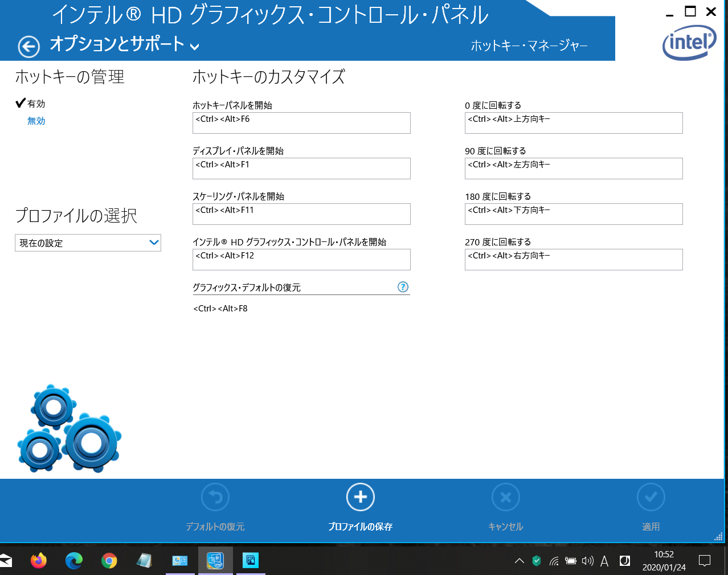Select the Intel Graphics panel taskbar icon
The image size is (728, 575).
coord(215,561)
